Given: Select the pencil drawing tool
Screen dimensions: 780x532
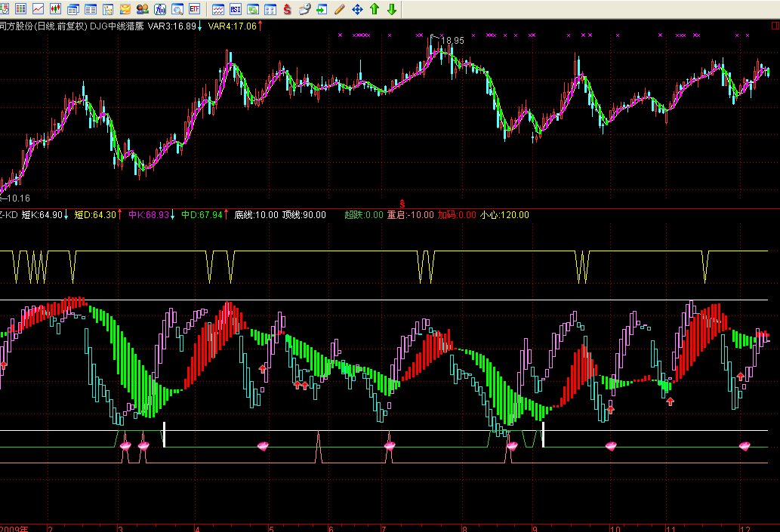Looking at the screenshot, I should 339,9.
